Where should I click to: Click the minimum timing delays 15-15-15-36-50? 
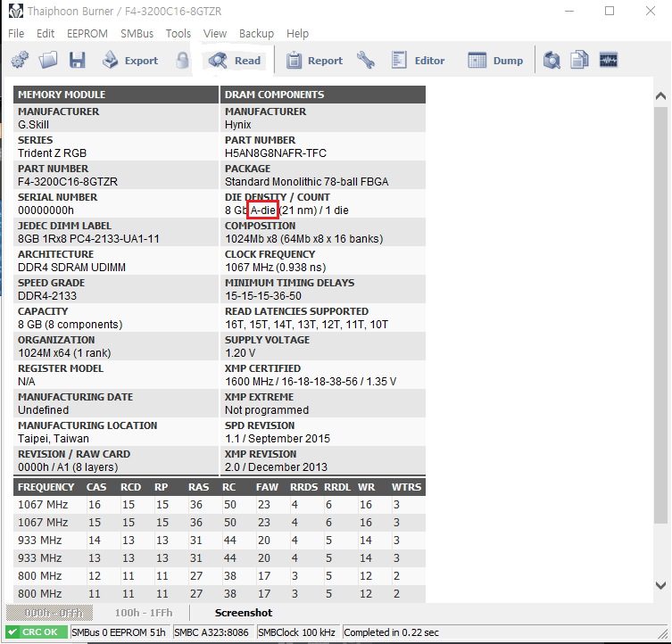pos(263,295)
